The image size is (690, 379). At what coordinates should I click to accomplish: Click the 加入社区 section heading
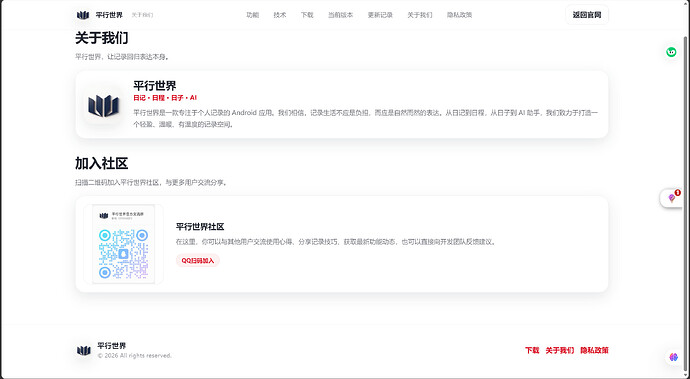tap(102, 164)
